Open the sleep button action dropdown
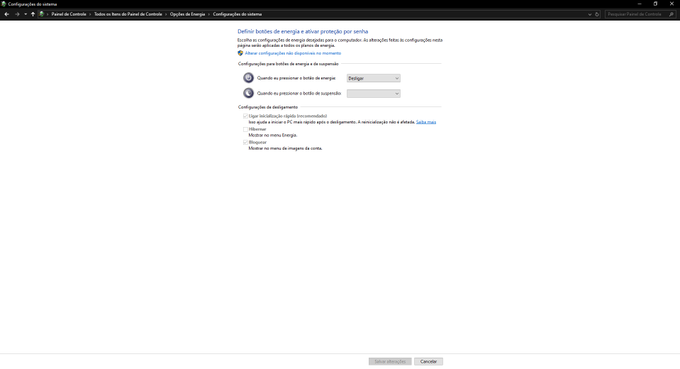This screenshot has width=680, height=369. pos(373,94)
